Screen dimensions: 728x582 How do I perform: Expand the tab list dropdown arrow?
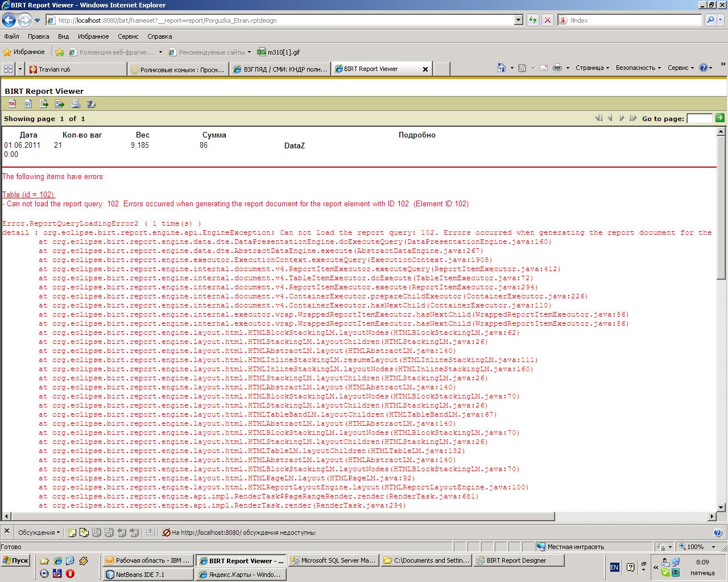(x=20, y=69)
